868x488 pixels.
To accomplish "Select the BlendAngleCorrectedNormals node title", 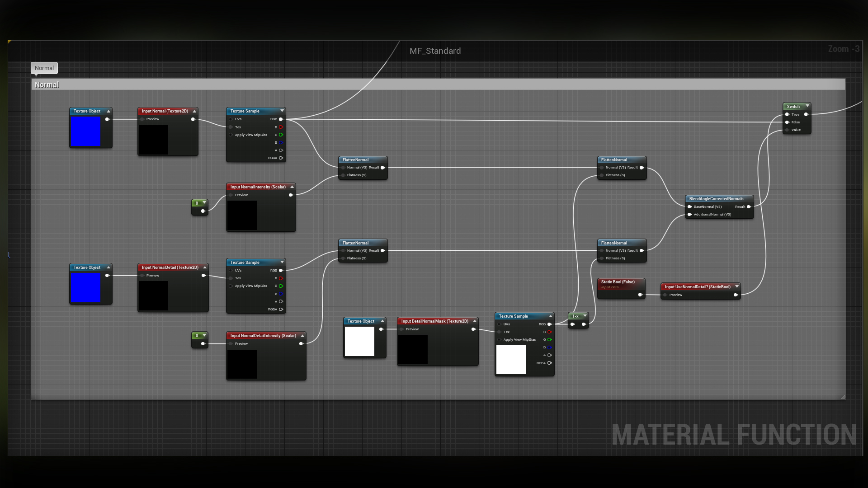I will (x=716, y=199).
